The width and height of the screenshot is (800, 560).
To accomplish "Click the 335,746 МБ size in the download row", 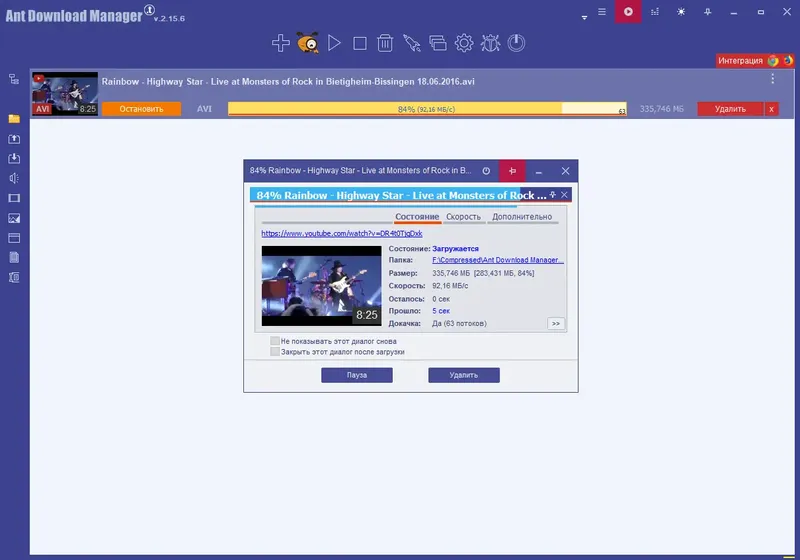I will pyautogui.click(x=662, y=109).
